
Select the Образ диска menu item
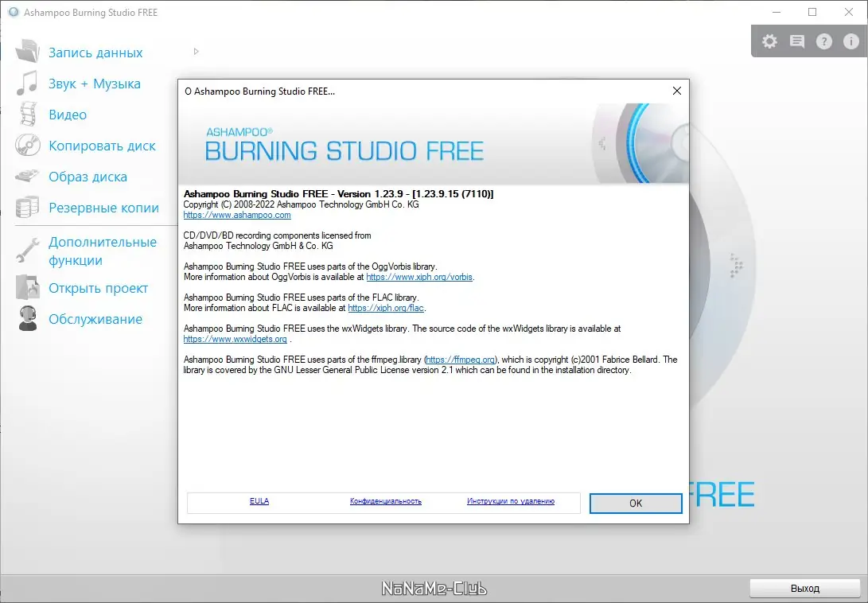(88, 177)
